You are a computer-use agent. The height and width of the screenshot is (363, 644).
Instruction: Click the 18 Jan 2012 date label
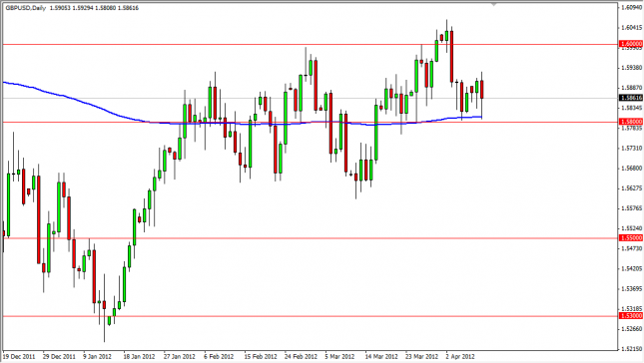click(139, 356)
